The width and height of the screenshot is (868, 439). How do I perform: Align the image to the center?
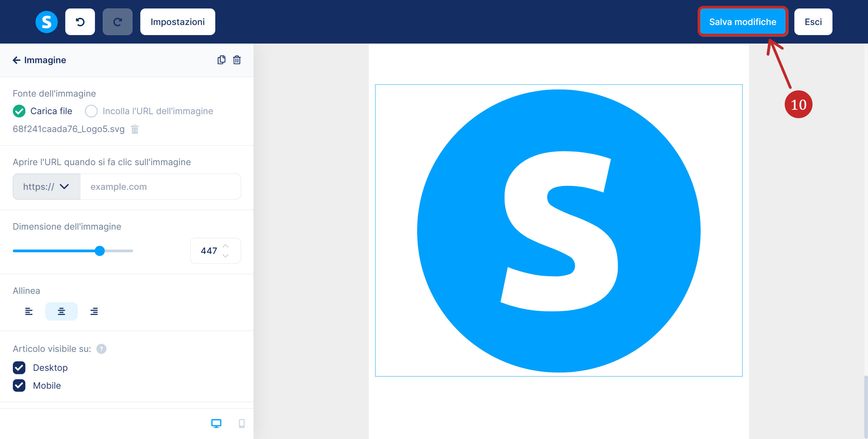click(62, 311)
